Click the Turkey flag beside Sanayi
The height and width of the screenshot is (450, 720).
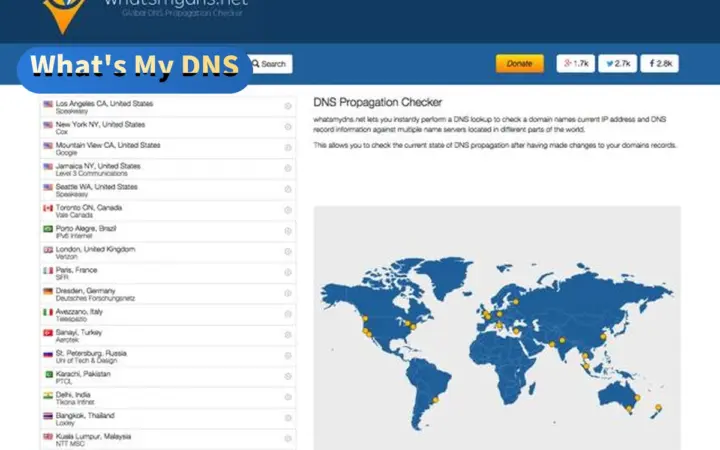[48, 332]
